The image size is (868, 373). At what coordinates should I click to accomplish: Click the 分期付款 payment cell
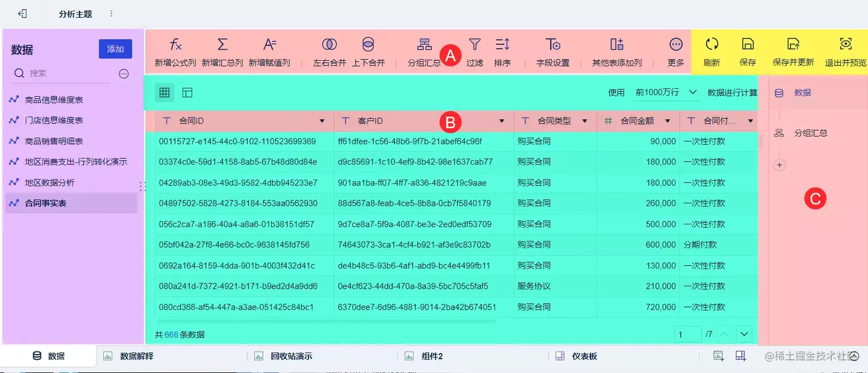(719, 244)
